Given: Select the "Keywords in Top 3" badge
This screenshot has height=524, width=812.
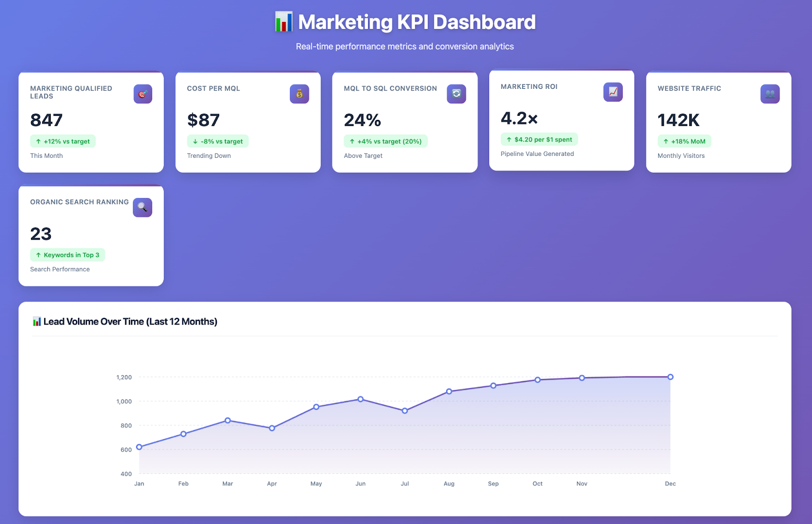Looking at the screenshot, I should click(67, 255).
